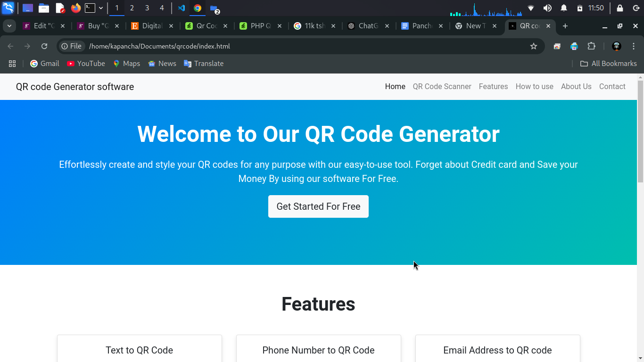Open the file manager from the taskbar

coord(44,8)
